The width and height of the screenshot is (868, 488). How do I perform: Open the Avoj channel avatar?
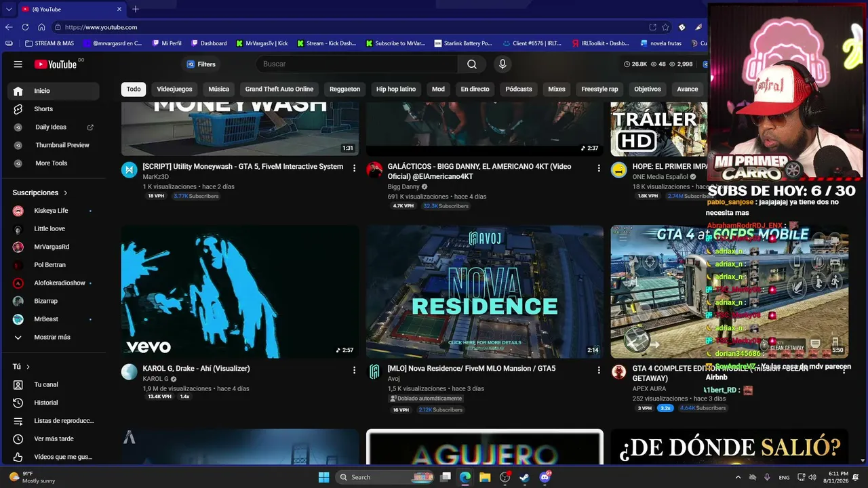click(x=374, y=371)
